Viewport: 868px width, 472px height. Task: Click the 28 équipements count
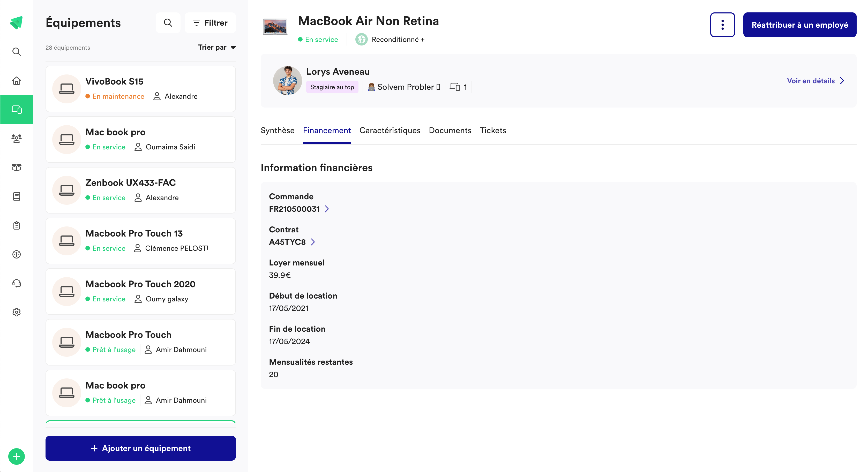pyautogui.click(x=68, y=48)
